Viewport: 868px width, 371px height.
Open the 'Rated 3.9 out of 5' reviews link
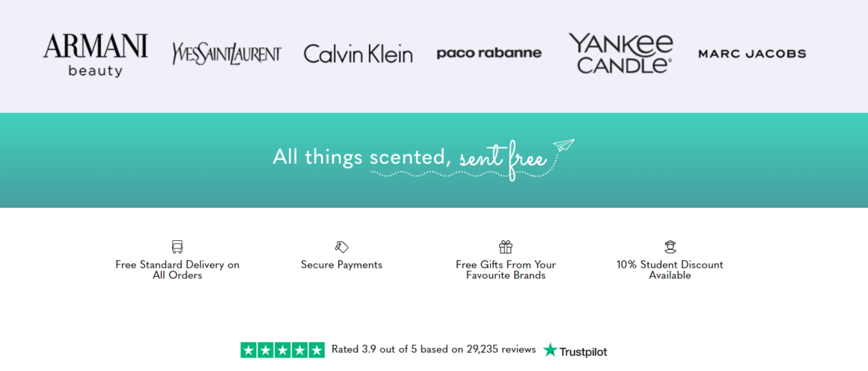coord(433,349)
